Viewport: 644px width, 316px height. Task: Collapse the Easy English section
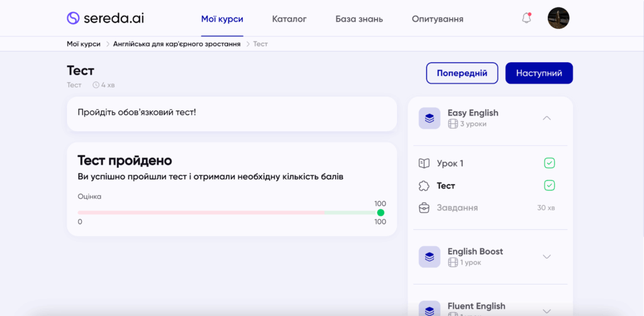pos(547,118)
